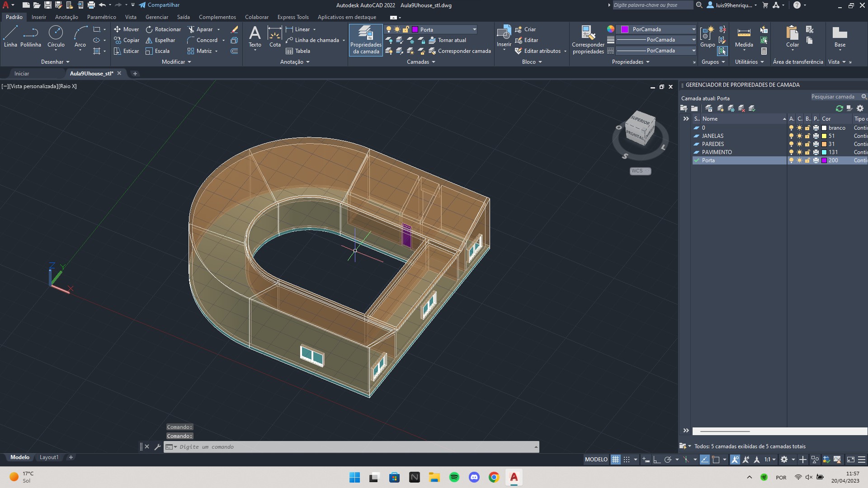
Task: Open the Grupo tool
Action: point(707,36)
